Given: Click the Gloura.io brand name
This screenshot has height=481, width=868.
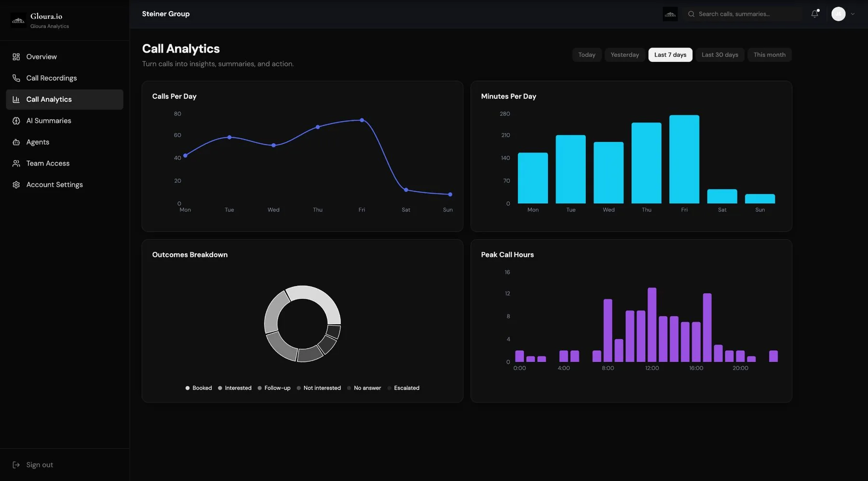Looking at the screenshot, I should tap(46, 16).
